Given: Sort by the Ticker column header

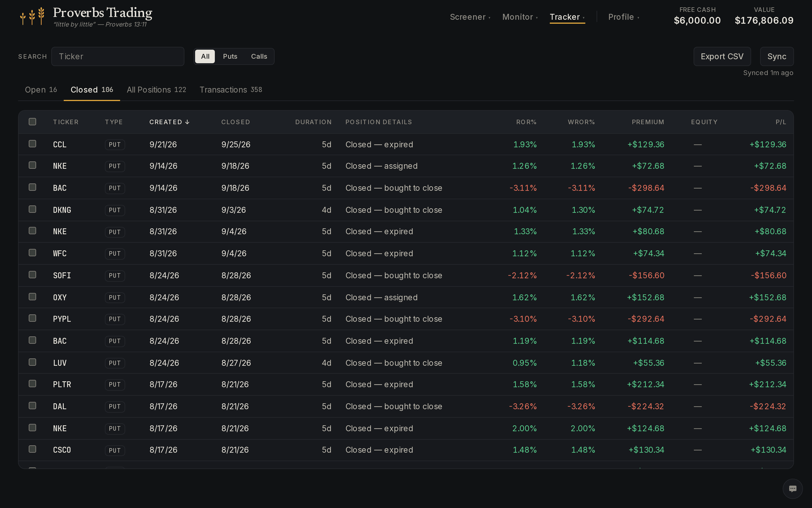Looking at the screenshot, I should click(66, 122).
